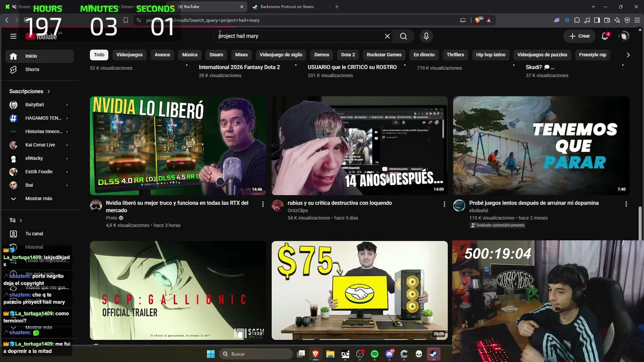
Task: Select the En directo filter chip
Action: (x=424, y=55)
